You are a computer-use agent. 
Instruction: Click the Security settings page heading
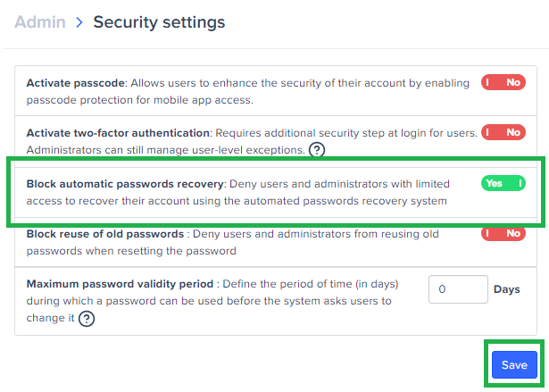pyautogui.click(x=159, y=21)
